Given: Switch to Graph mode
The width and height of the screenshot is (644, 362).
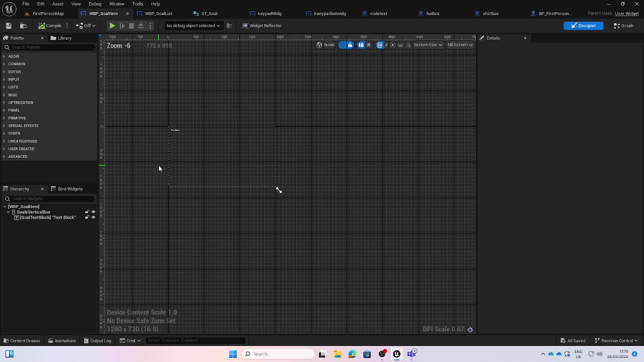Looking at the screenshot, I should point(624,26).
